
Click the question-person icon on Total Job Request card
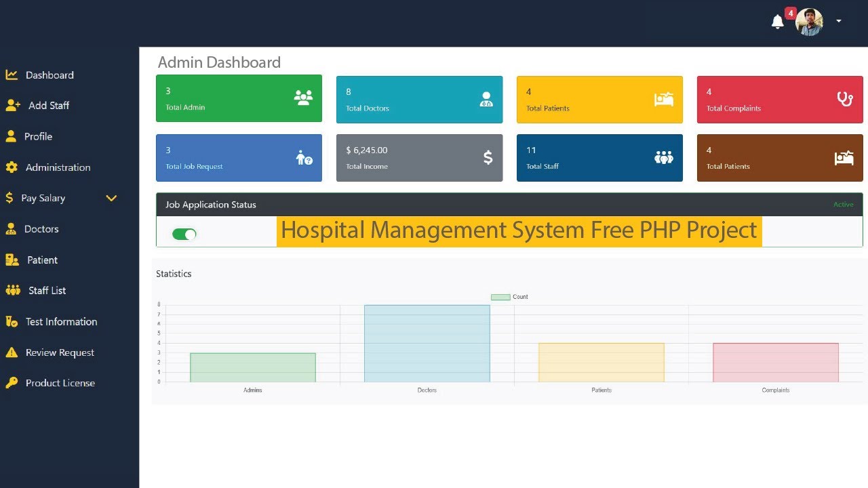pyautogui.click(x=304, y=158)
